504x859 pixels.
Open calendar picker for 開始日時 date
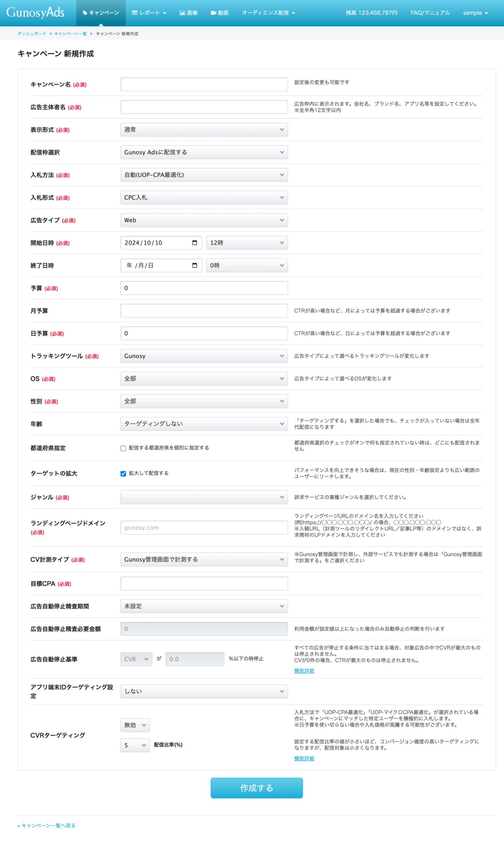pos(194,243)
